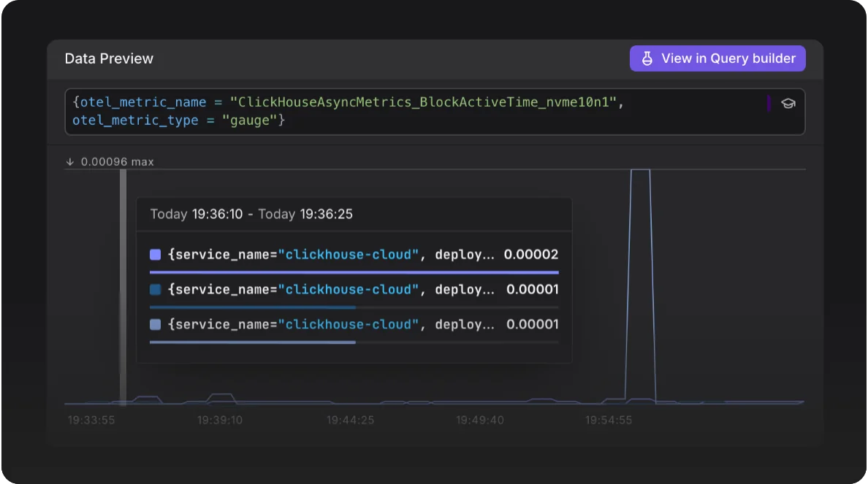Click the "gauge" value in the query
The height and width of the screenshot is (484, 868).
(x=249, y=120)
